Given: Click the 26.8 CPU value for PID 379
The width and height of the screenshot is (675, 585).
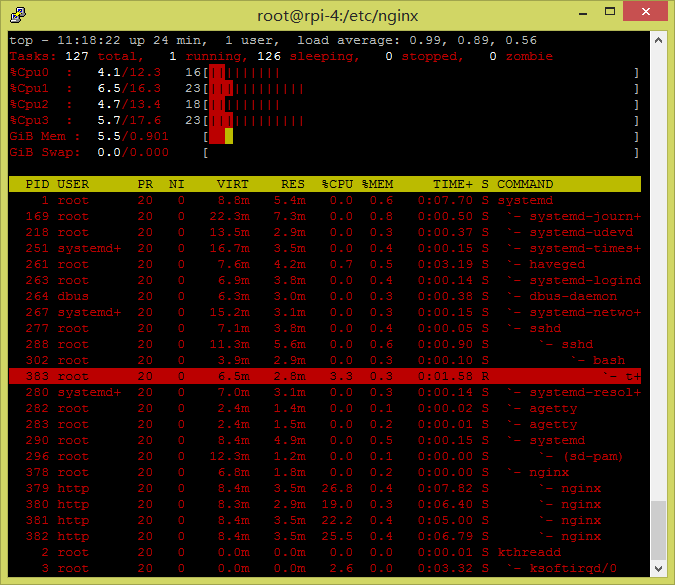Looking at the screenshot, I should pos(338,488).
